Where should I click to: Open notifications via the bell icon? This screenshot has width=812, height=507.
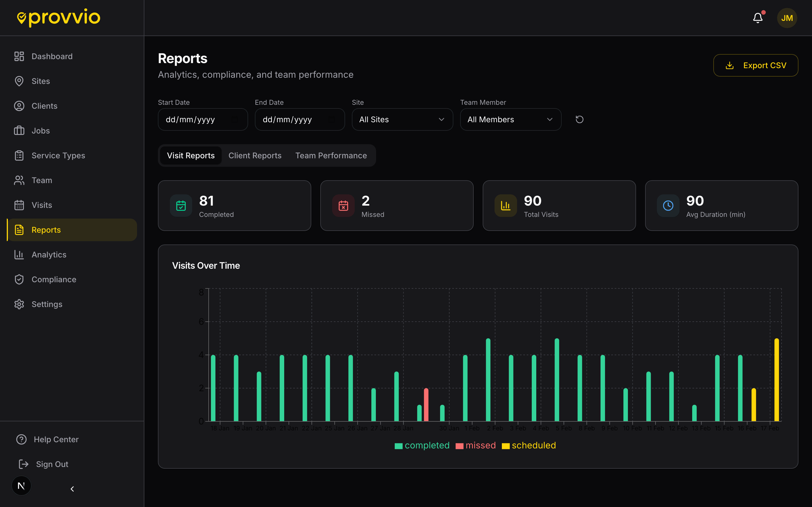758,18
